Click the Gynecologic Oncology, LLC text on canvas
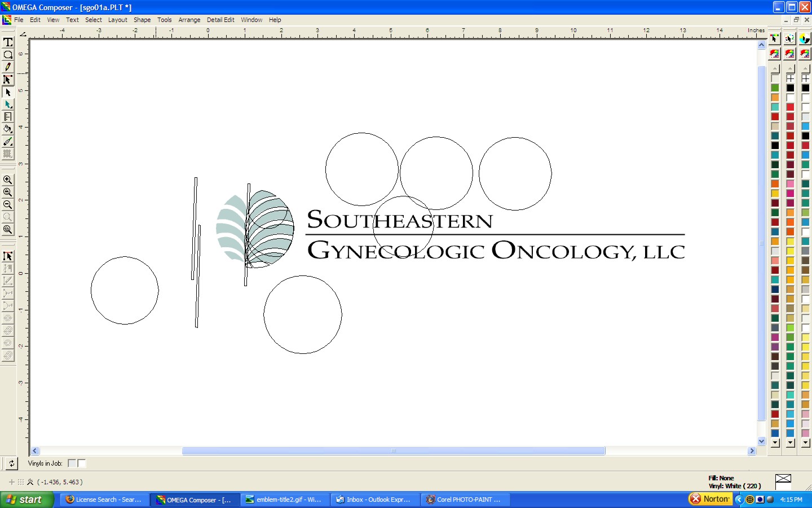The image size is (812, 508). pos(496,250)
